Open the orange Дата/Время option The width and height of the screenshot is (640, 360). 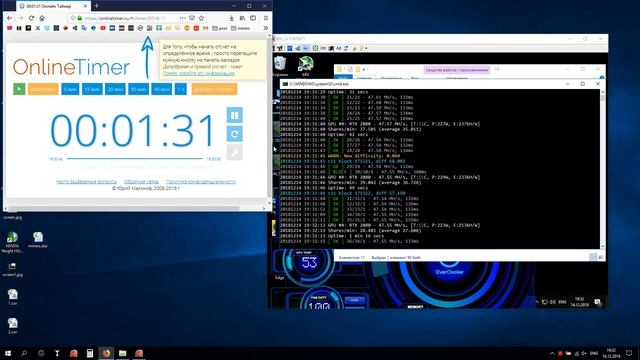[x=43, y=89]
